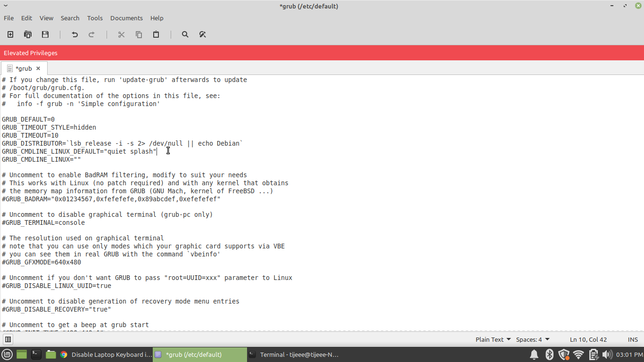The width and height of the screenshot is (644, 362).
Task: Open the Find tool
Action: pos(185,34)
